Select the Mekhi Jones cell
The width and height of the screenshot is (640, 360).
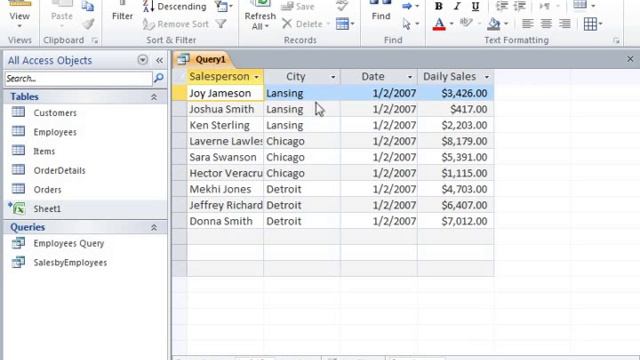click(x=225, y=189)
